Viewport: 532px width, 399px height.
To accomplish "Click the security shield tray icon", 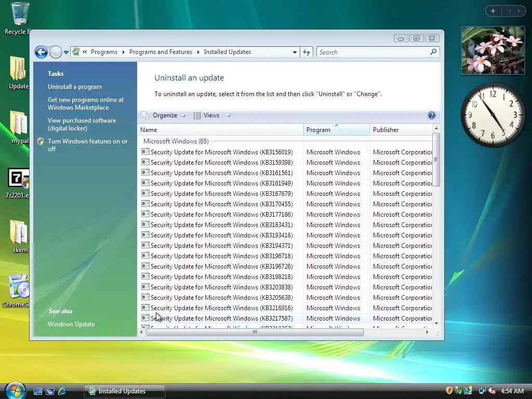I will click(449, 391).
